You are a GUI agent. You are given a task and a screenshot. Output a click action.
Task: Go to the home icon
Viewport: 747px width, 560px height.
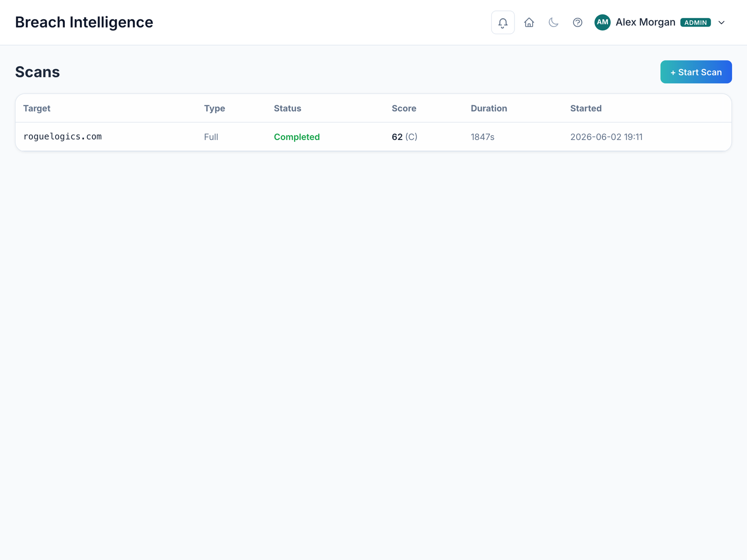529,22
